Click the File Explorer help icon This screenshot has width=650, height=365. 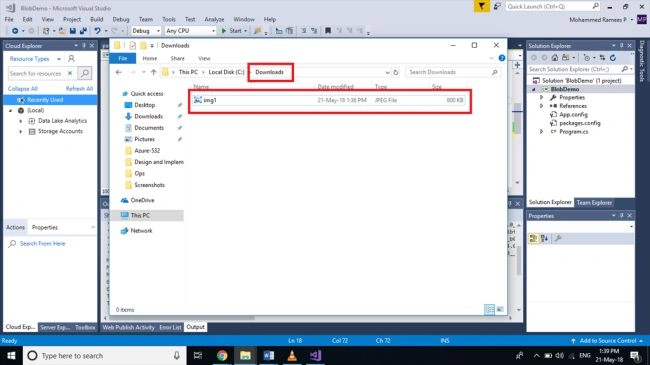pyautogui.click(x=502, y=58)
